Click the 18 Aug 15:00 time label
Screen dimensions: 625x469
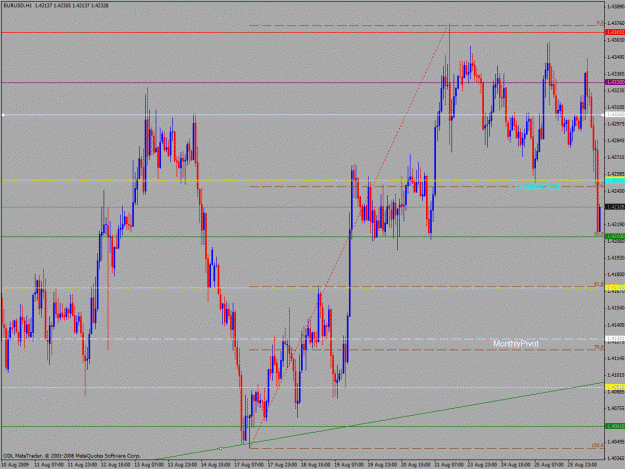(316, 465)
